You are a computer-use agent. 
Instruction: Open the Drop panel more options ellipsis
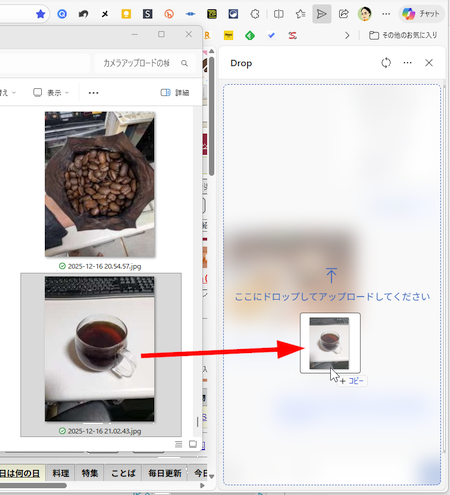(x=407, y=63)
